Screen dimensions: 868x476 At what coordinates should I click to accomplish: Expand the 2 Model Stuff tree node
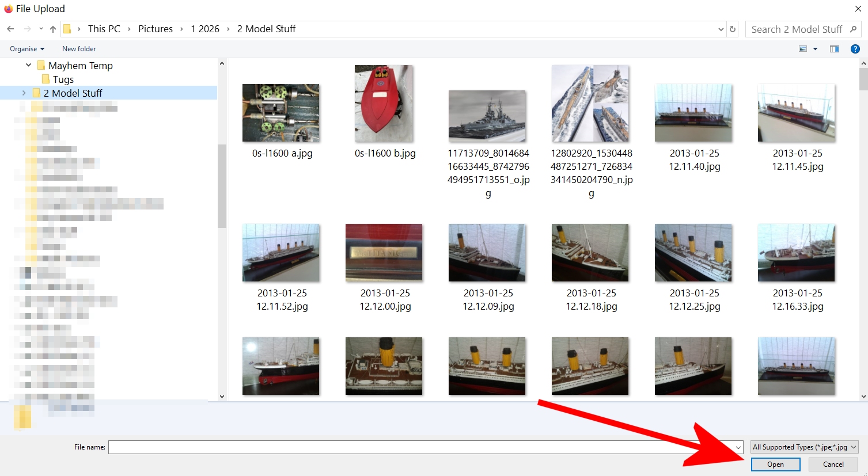24,93
